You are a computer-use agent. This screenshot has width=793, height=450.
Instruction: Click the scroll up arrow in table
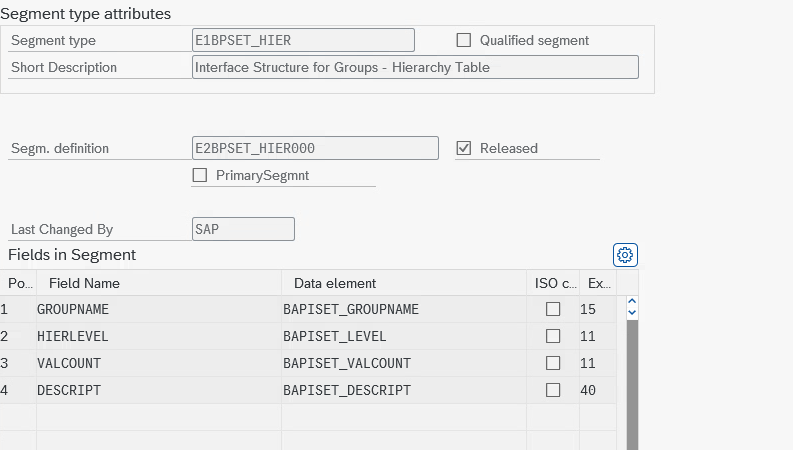click(631, 301)
